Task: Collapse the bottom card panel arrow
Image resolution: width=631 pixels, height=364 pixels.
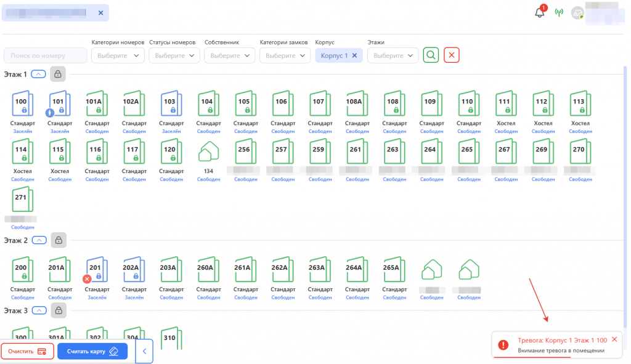Action: tap(144, 351)
